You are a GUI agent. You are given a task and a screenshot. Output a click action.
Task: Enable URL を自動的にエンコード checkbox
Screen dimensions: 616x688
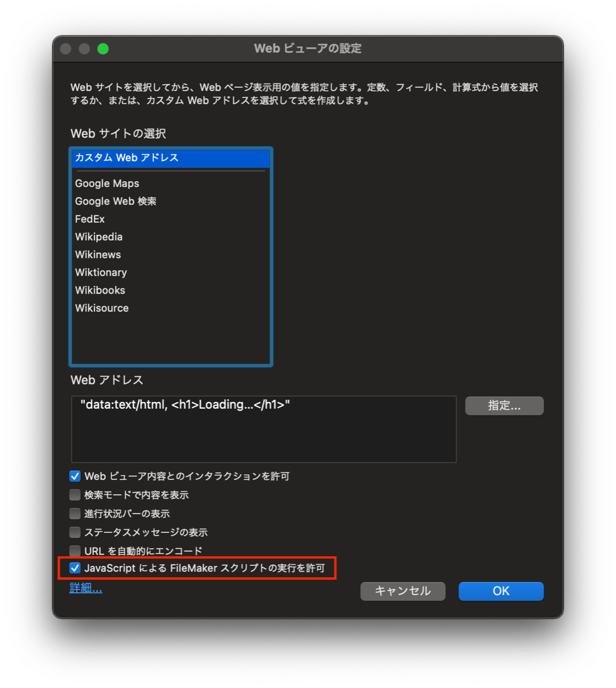(75, 551)
